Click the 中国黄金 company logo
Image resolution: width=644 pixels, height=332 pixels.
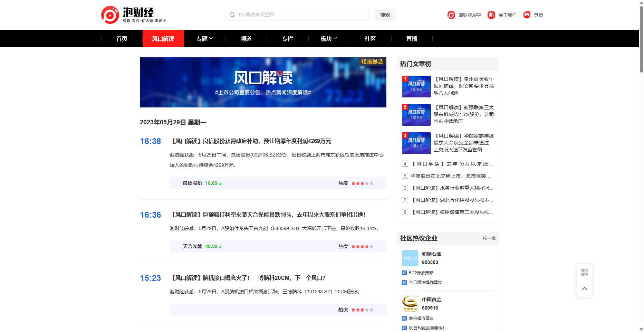[x=410, y=304]
